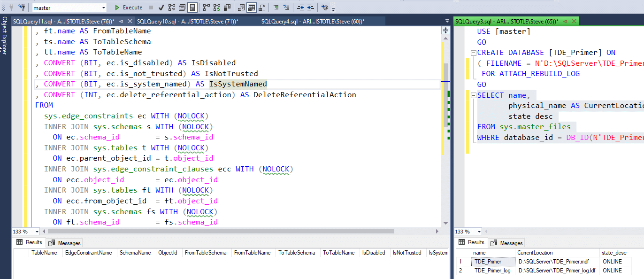Click Specify Values for Template Parameters icon
The image size is (644, 279).
point(325,8)
